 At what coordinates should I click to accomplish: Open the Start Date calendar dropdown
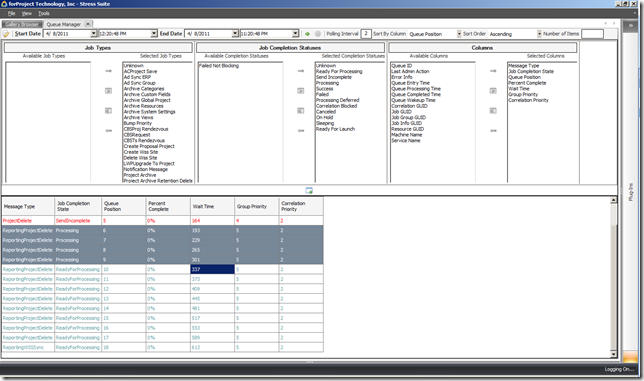[x=94, y=34]
